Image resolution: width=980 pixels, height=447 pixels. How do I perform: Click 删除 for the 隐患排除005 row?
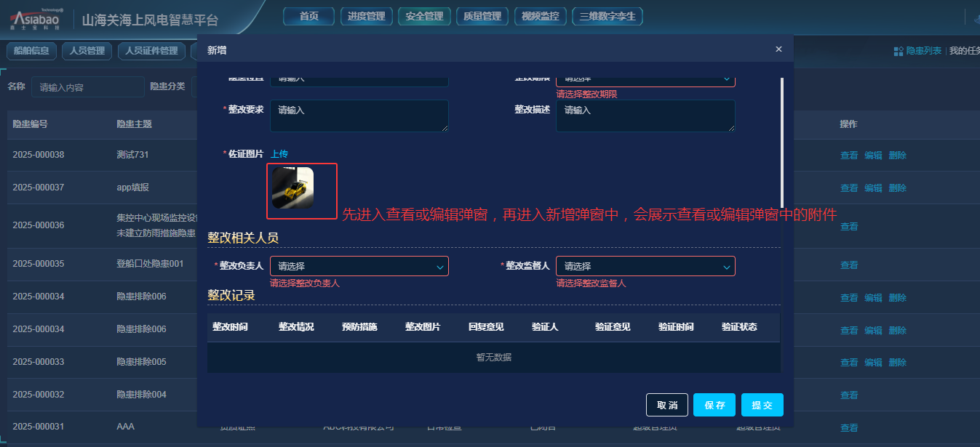(x=898, y=362)
